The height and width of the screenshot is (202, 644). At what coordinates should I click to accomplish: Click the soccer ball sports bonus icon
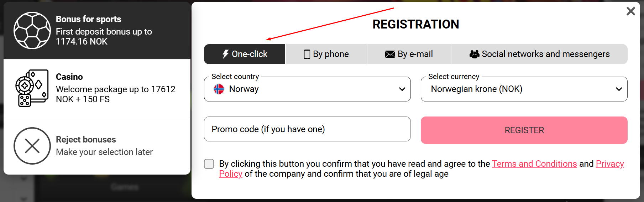pos(32,31)
